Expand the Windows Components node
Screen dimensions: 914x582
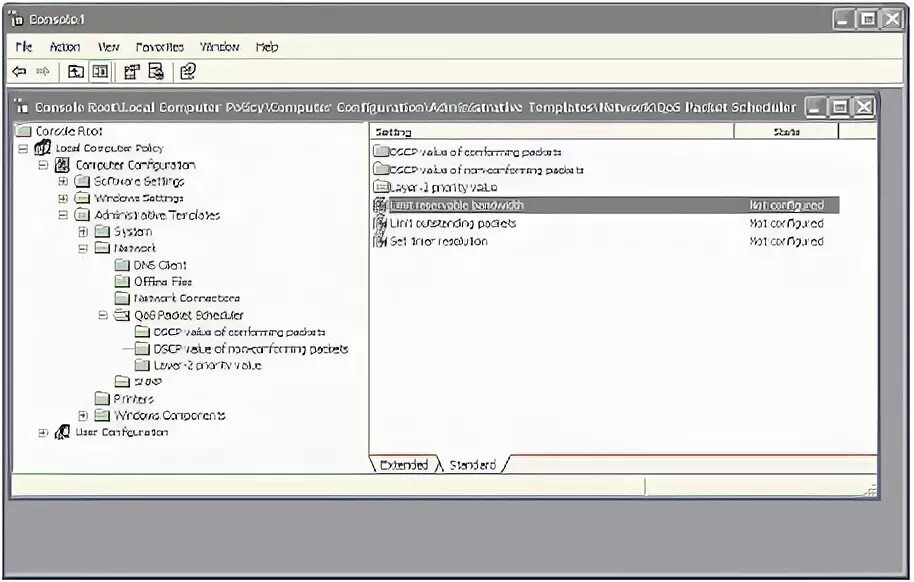pos(83,416)
